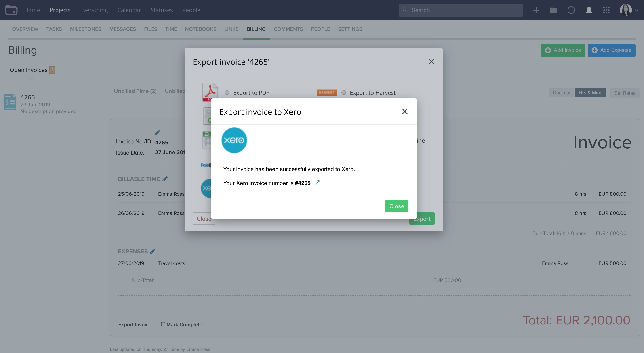Click the Xero logo in the popup
644x353 pixels.
point(234,140)
